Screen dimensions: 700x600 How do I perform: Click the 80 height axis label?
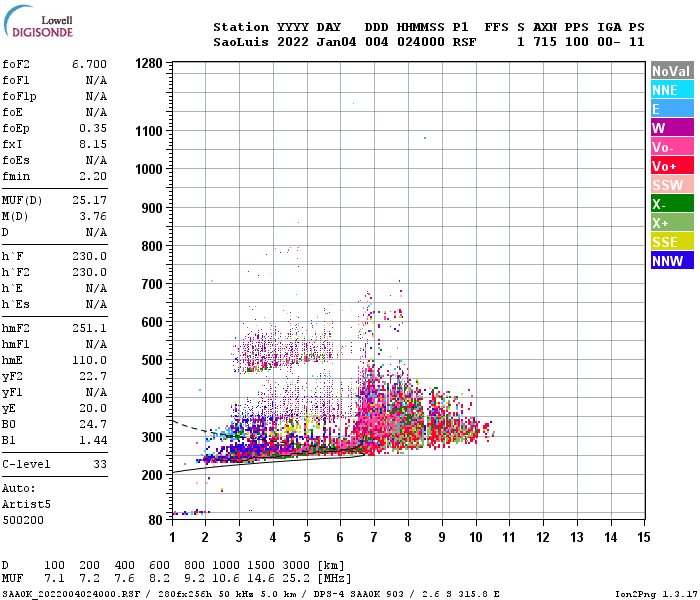coord(155,520)
